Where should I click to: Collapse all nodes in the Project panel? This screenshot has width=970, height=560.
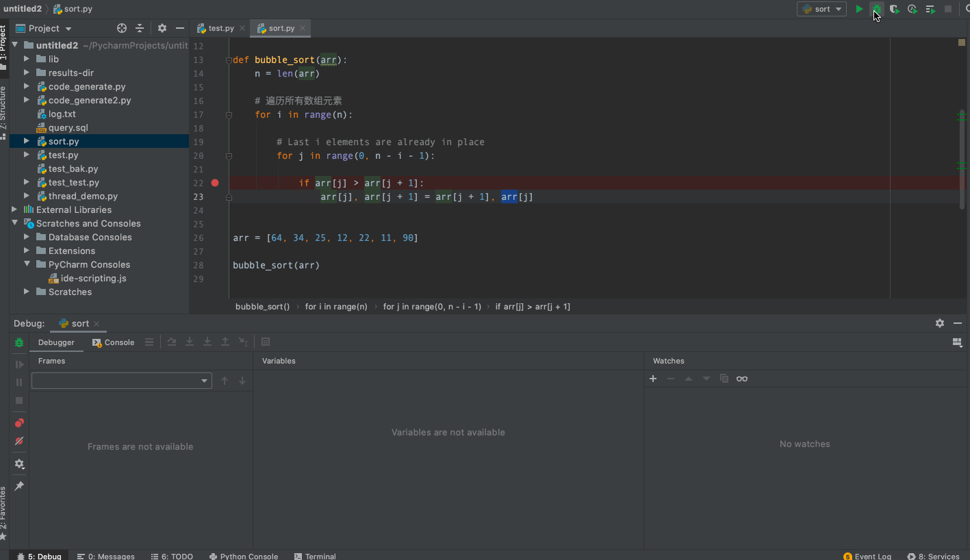pyautogui.click(x=140, y=28)
